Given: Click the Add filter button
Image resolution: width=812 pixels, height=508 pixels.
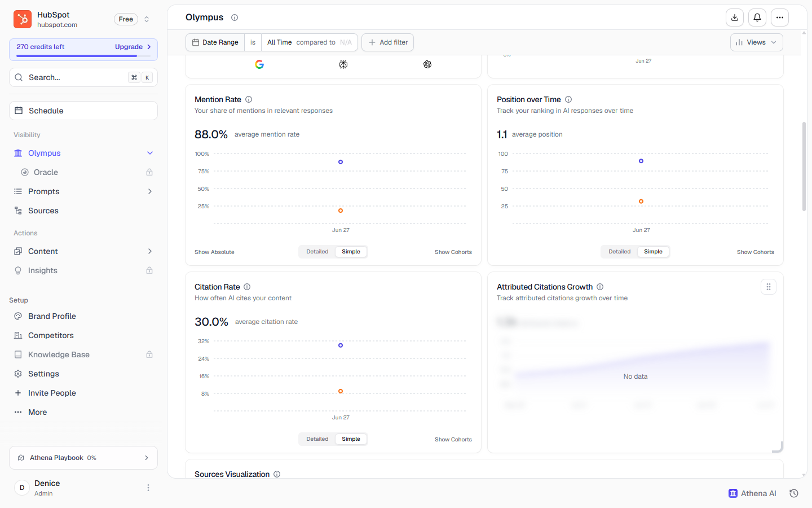Looking at the screenshot, I should 388,42.
